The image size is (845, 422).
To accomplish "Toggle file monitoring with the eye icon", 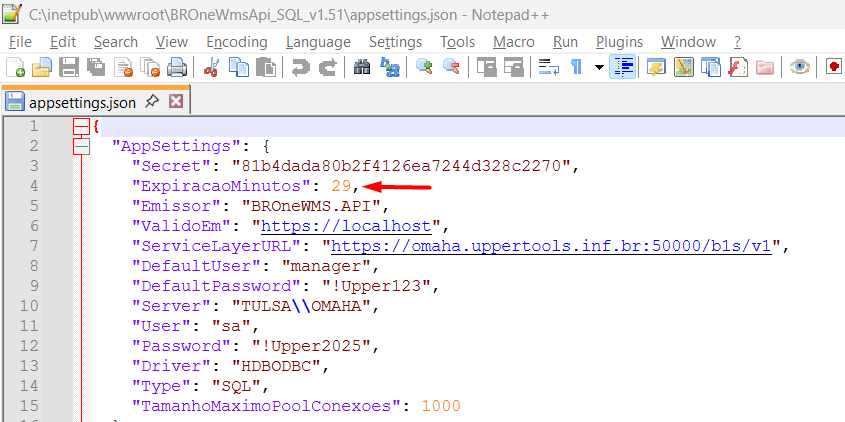I will [800, 67].
